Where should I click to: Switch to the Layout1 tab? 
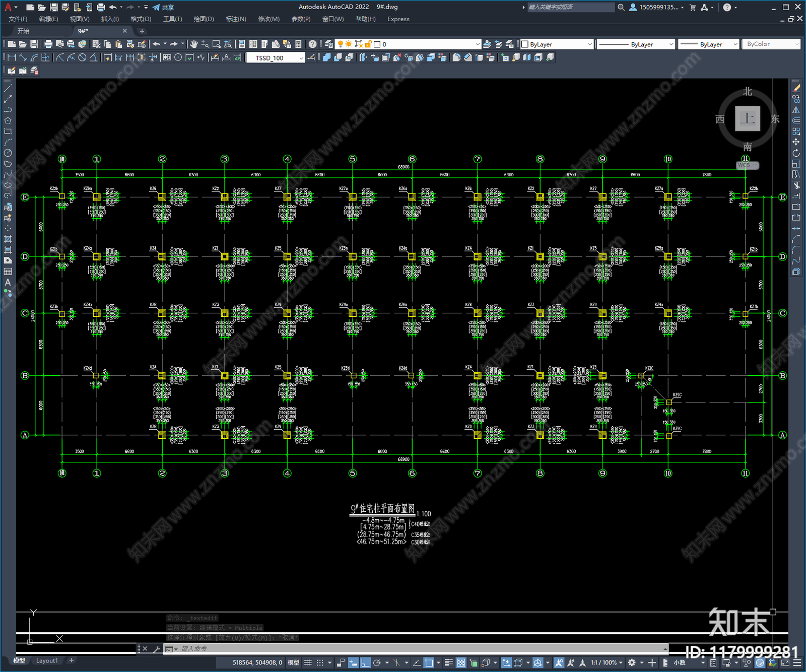coord(47,660)
